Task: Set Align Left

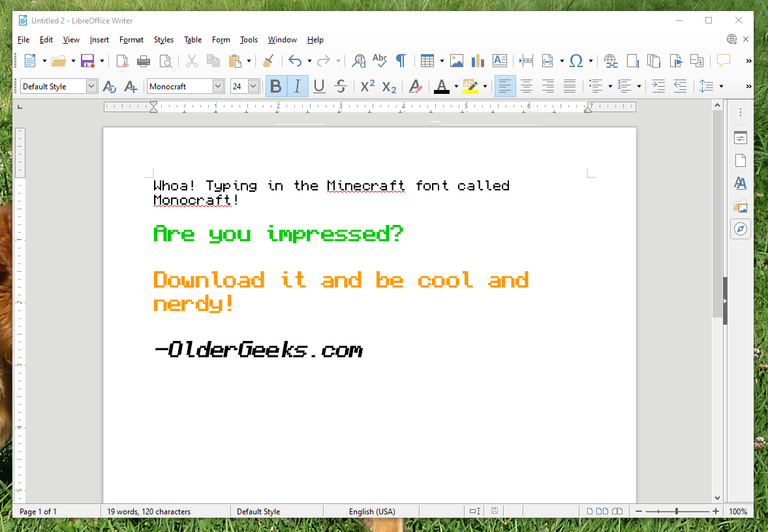Action: (505, 87)
